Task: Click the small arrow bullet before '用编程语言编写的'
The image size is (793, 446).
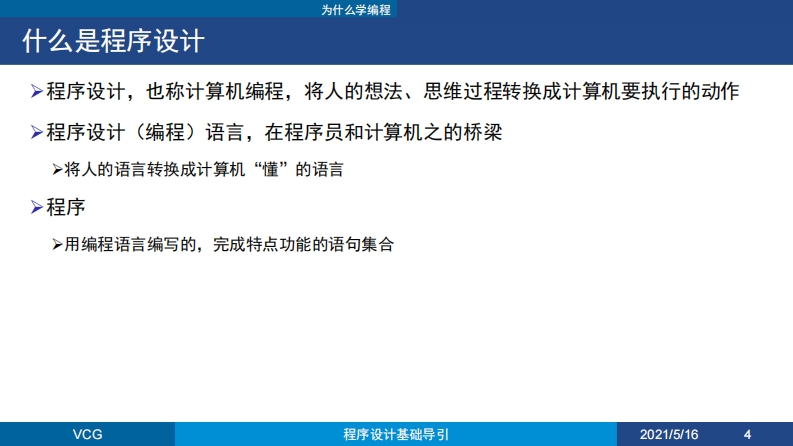Action: coord(57,244)
